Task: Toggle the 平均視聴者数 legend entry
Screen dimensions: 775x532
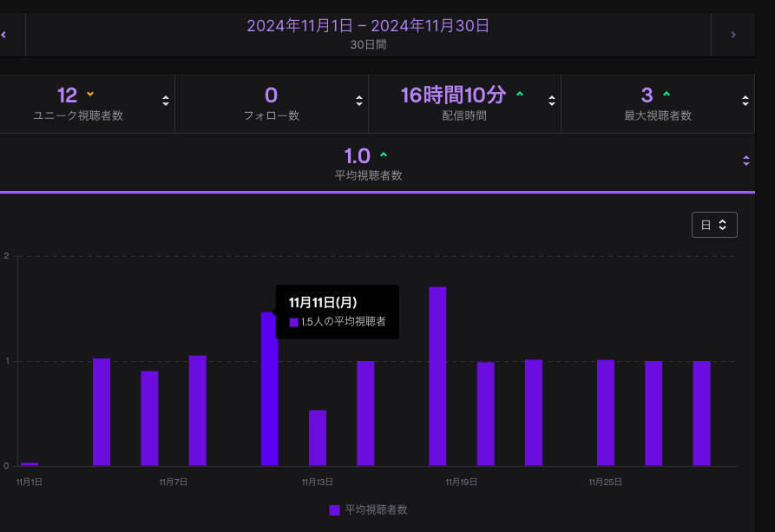Action: tap(376, 509)
